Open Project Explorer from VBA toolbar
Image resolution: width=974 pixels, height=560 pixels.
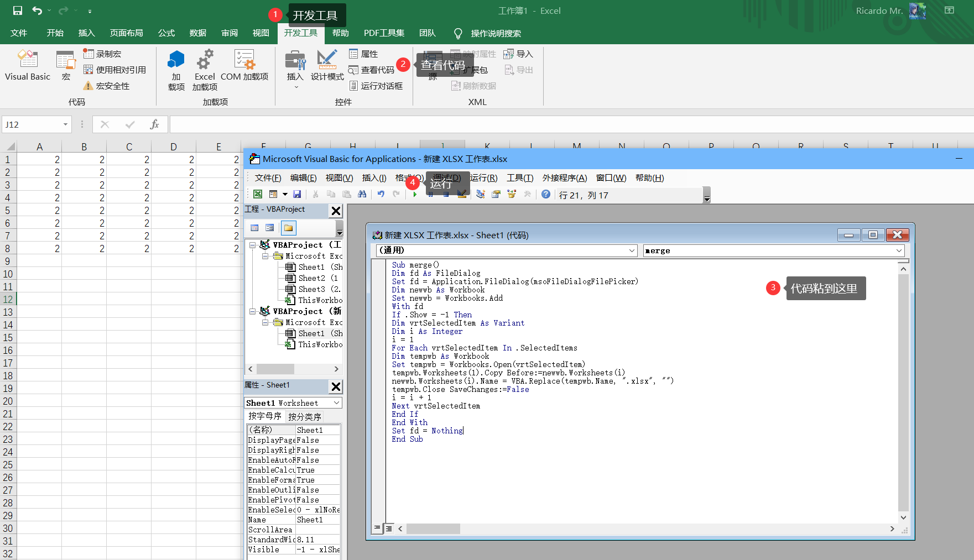click(x=481, y=194)
